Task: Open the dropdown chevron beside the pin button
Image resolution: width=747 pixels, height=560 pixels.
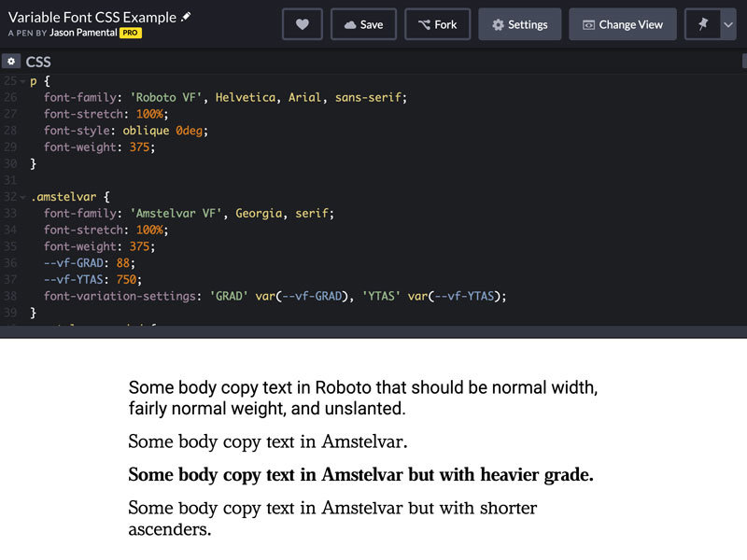Action: [x=727, y=24]
